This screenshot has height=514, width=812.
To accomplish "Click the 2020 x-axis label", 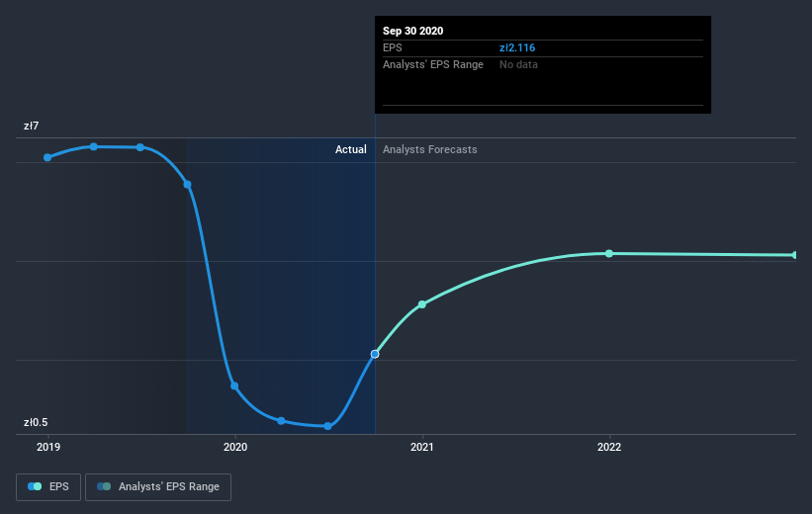I will click(235, 447).
